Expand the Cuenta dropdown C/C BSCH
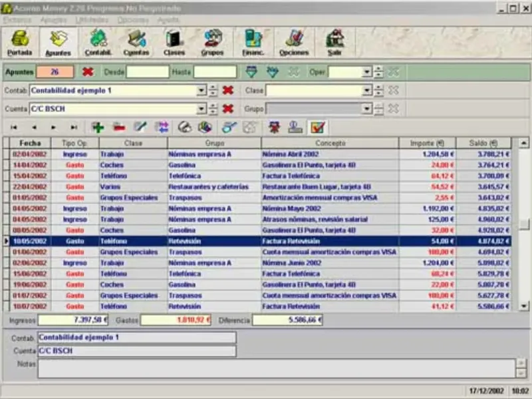The image size is (532, 399). (x=201, y=109)
